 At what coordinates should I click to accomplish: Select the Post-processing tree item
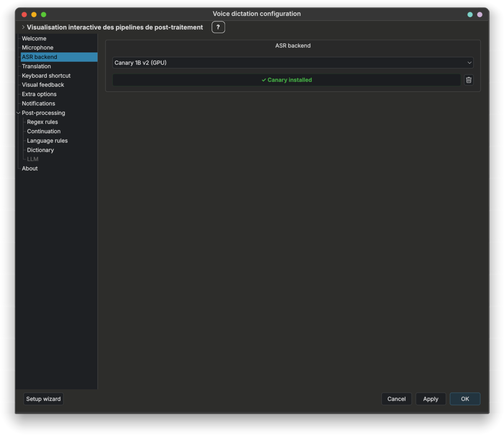tap(43, 113)
